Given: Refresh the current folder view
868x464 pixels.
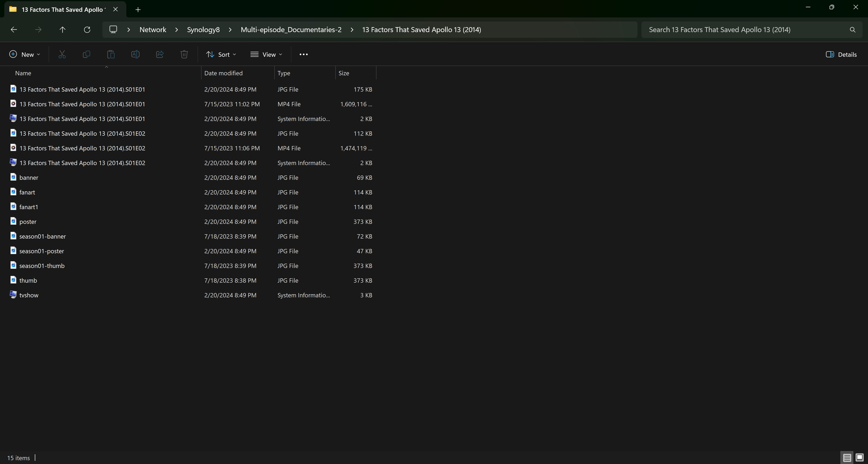Looking at the screenshot, I should point(87,30).
